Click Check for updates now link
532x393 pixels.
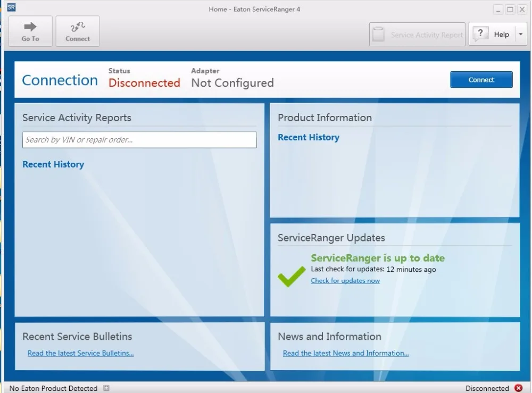[345, 281]
